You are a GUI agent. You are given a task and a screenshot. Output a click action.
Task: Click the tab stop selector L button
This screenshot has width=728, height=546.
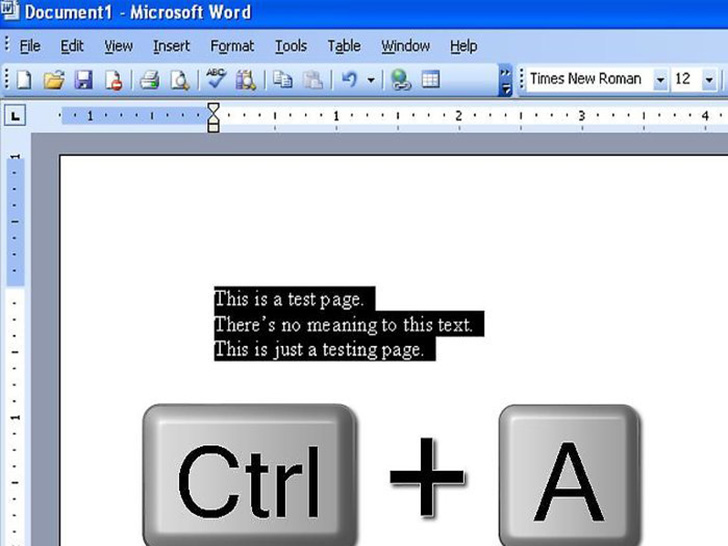pyautogui.click(x=15, y=116)
